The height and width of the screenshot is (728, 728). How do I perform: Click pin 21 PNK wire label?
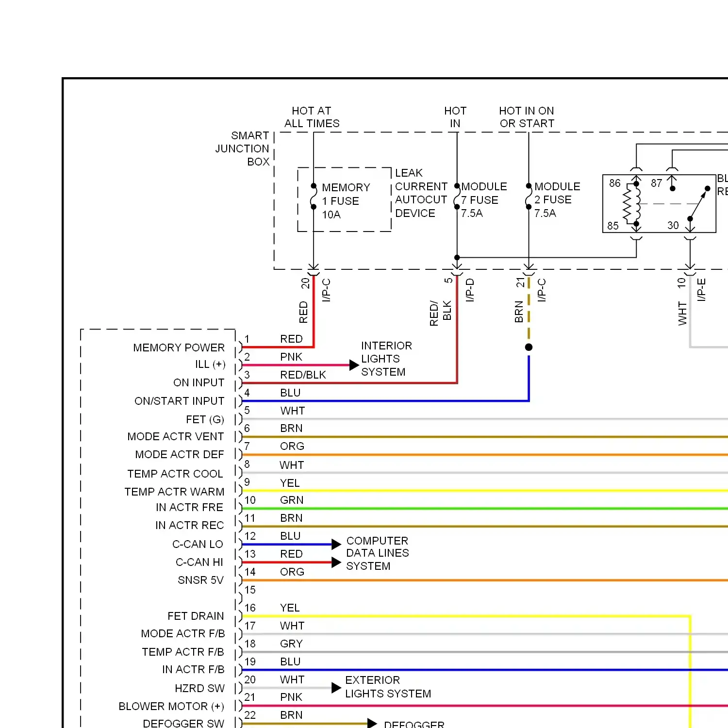point(291,697)
